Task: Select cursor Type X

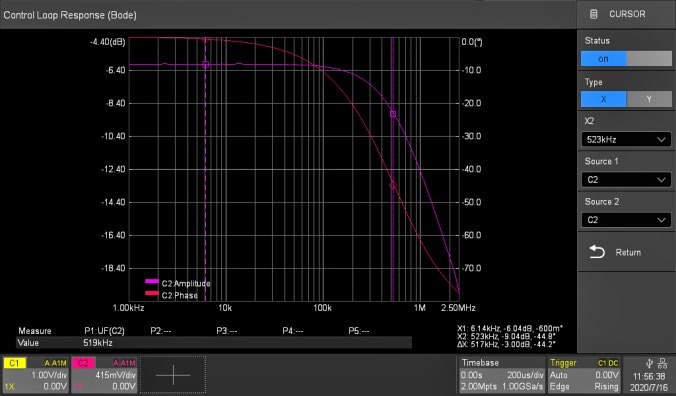Action: click(603, 99)
